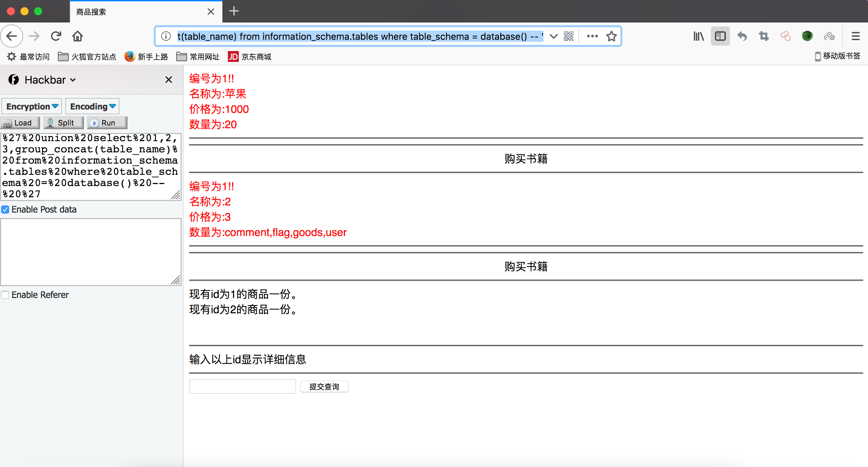Click the text 价格为:3
Image resolution: width=868 pixels, height=467 pixels.
(x=210, y=217)
